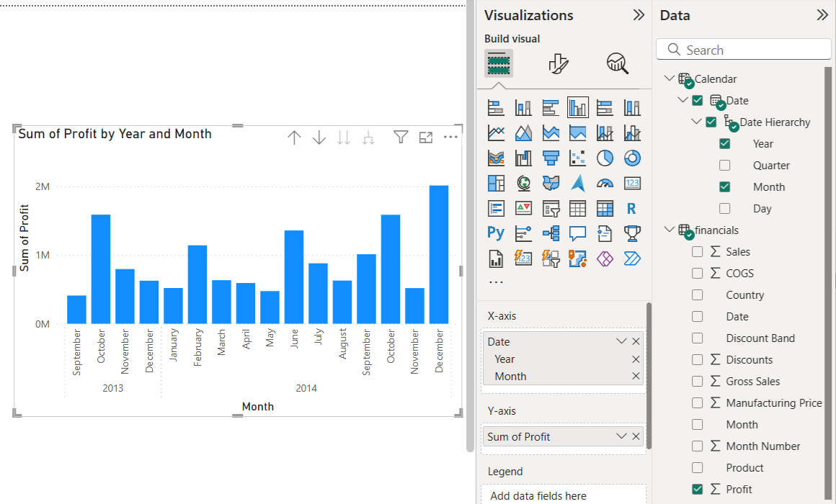836x504 pixels.
Task: Insert a treemap visual
Action: (x=496, y=183)
